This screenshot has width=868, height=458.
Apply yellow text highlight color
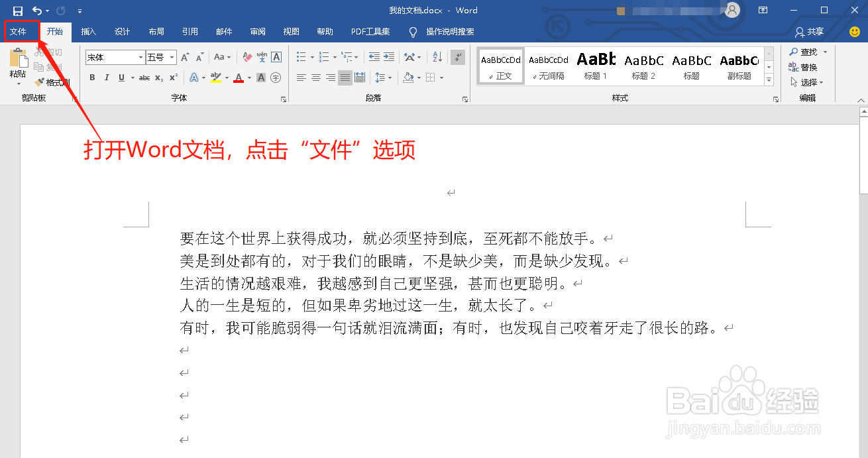[215, 77]
